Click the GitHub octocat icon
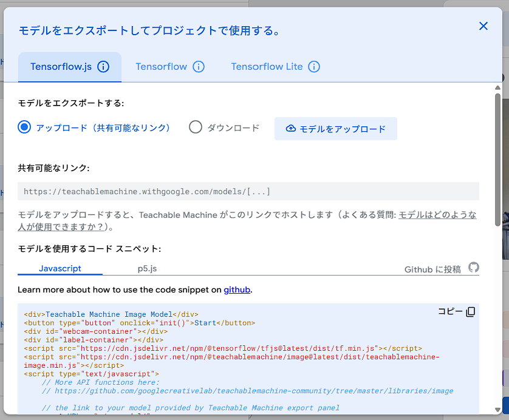Viewport: 509px width, 420px height. click(x=474, y=268)
